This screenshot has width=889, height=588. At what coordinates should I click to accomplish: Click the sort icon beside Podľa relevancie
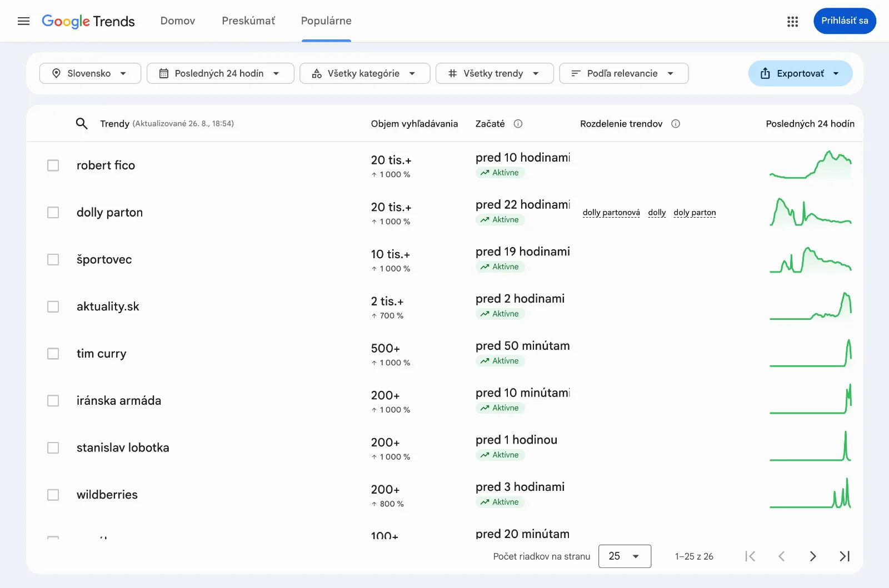(576, 73)
